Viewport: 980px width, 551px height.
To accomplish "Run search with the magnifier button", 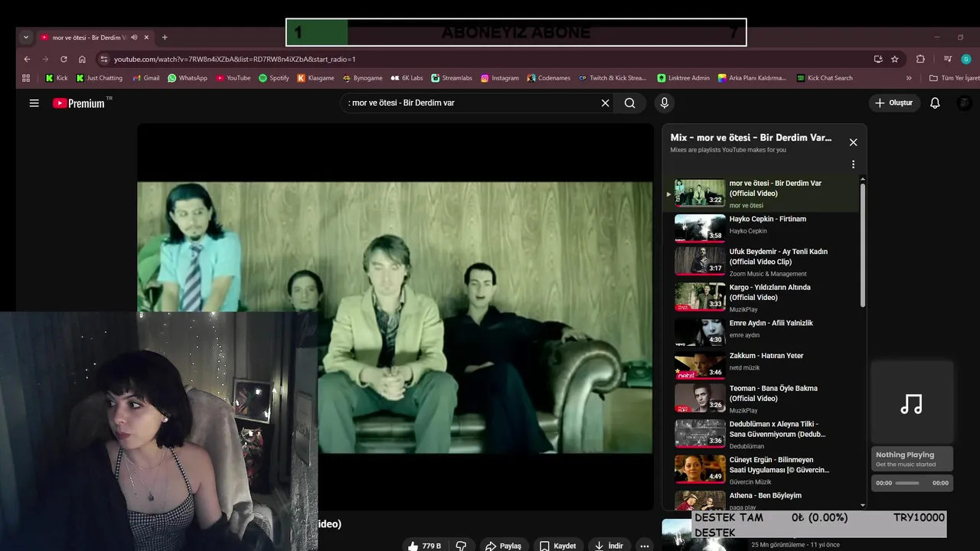I will click(x=629, y=103).
